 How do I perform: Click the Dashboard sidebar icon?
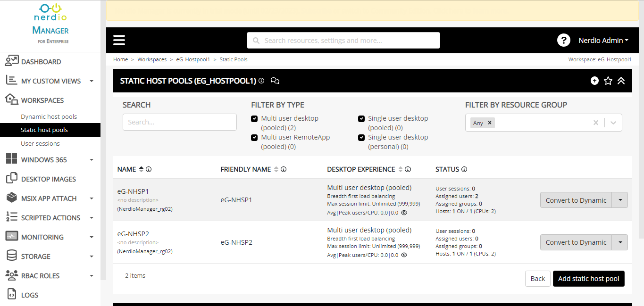[12, 61]
